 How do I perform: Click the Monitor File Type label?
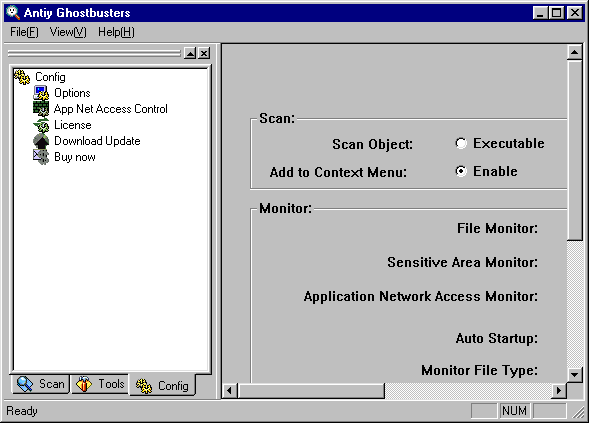479,370
